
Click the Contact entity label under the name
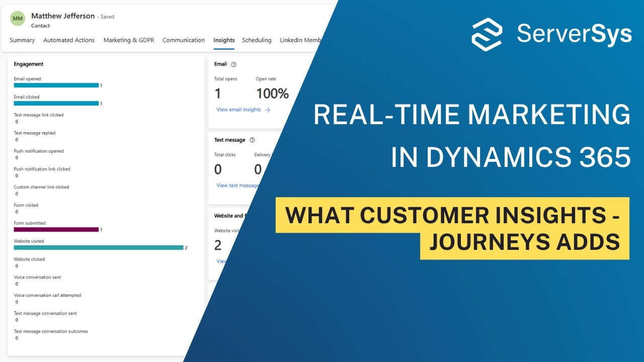pyautogui.click(x=41, y=26)
